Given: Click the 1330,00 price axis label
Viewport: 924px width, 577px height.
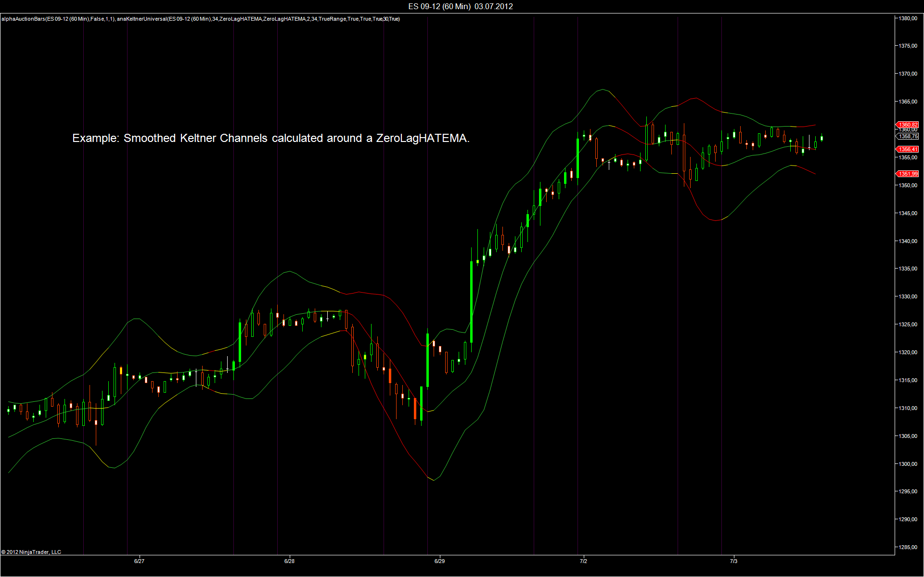Looking at the screenshot, I should point(908,296).
